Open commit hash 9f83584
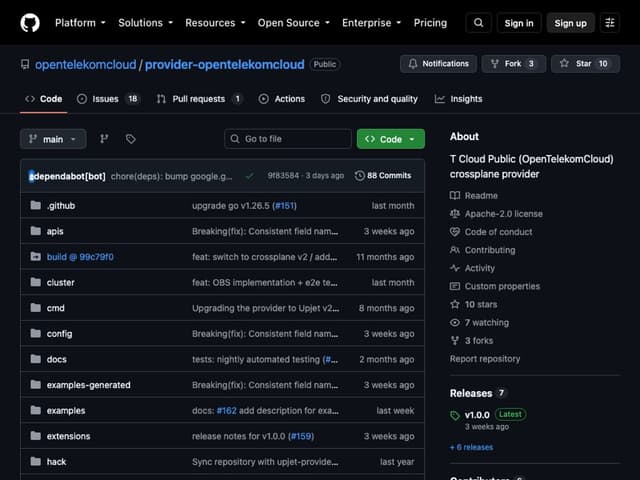The height and width of the screenshot is (480, 640). [x=283, y=176]
